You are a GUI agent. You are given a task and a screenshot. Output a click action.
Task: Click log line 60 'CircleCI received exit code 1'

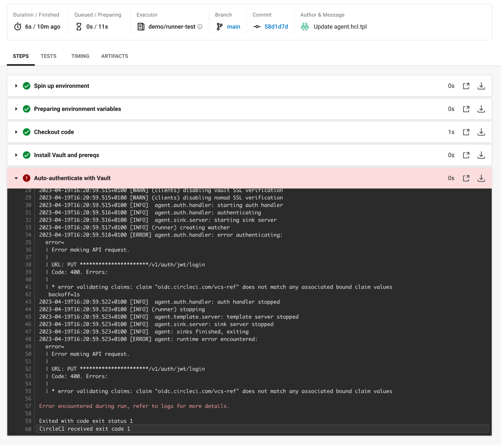262,429
